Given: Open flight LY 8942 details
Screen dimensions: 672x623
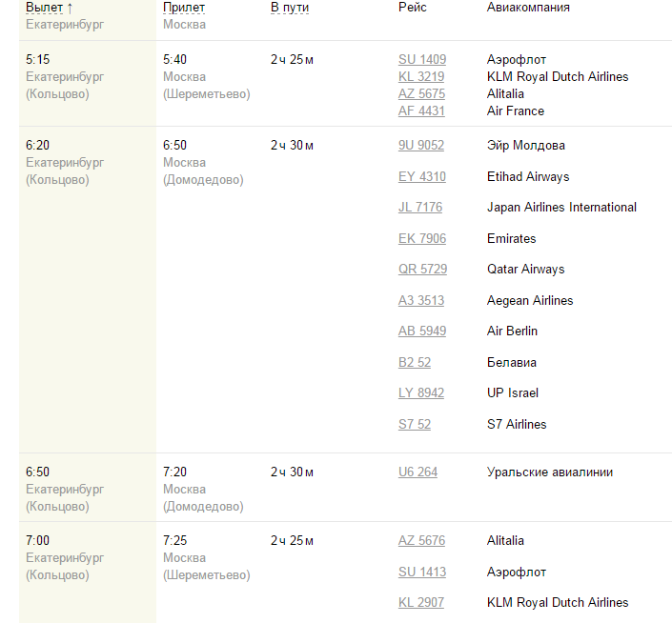Looking at the screenshot, I should coord(421,393).
